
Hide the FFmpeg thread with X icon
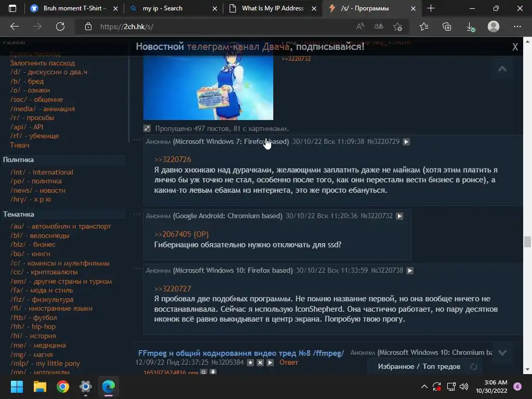(x=260, y=363)
